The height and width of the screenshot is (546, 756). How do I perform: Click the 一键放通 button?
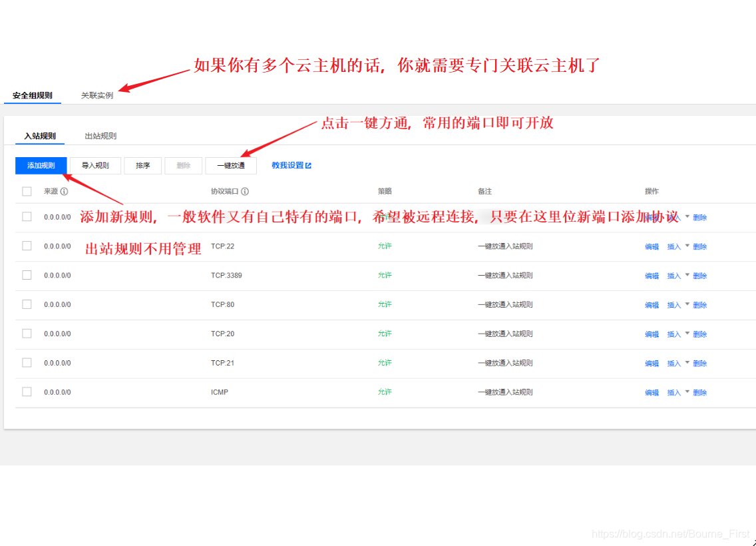231,165
